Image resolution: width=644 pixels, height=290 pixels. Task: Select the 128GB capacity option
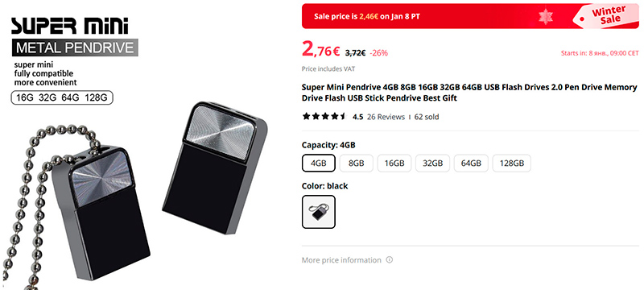(511, 163)
